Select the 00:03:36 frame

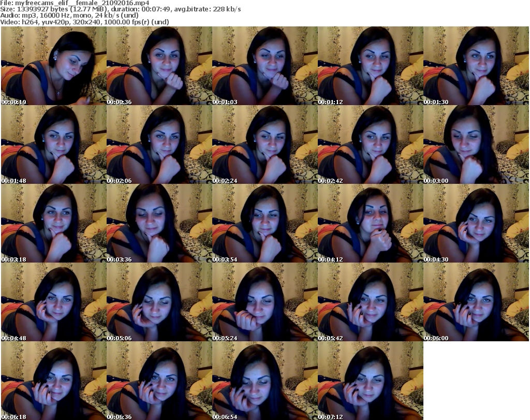(159, 223)
